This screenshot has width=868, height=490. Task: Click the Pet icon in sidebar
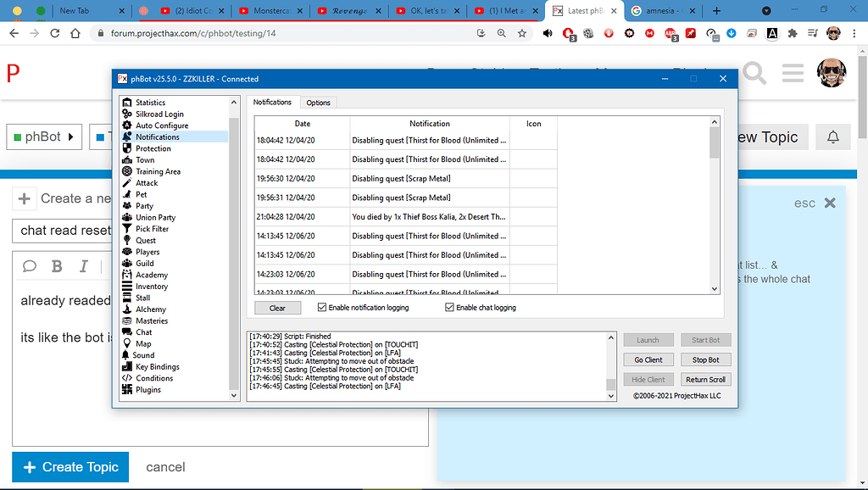tap(127, 194)
